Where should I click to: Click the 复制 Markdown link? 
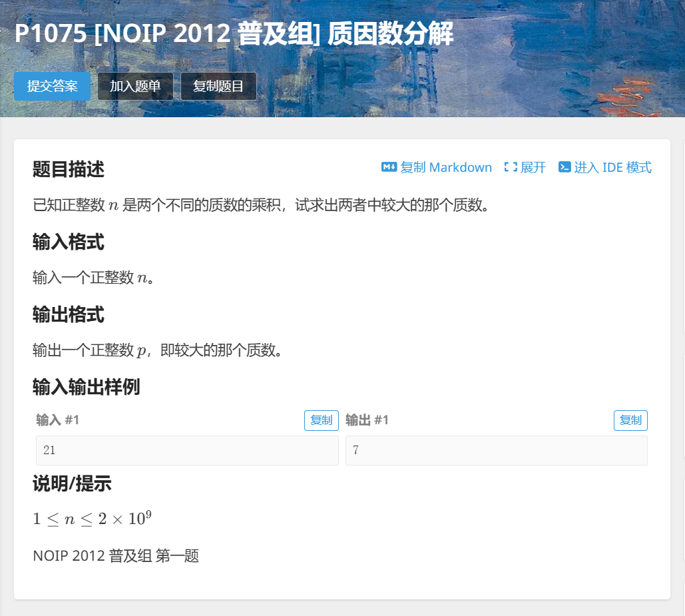coord(437,167)
